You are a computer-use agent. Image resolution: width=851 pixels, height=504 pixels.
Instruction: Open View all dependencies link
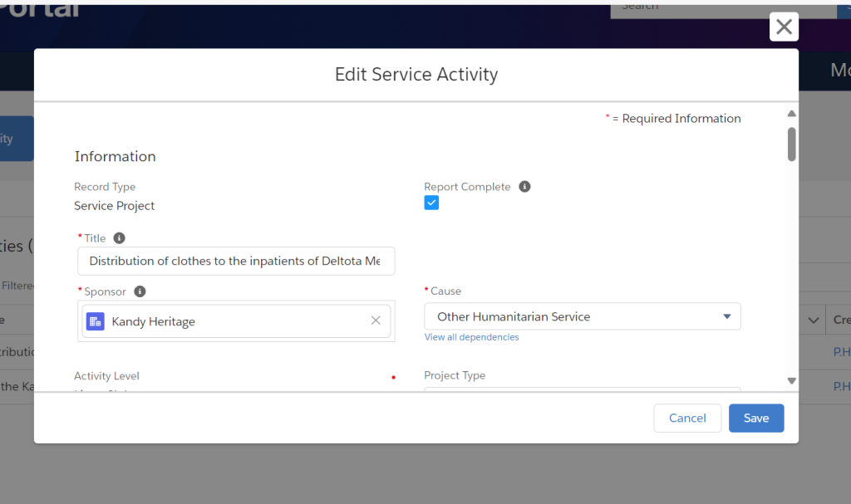[472, 337]
